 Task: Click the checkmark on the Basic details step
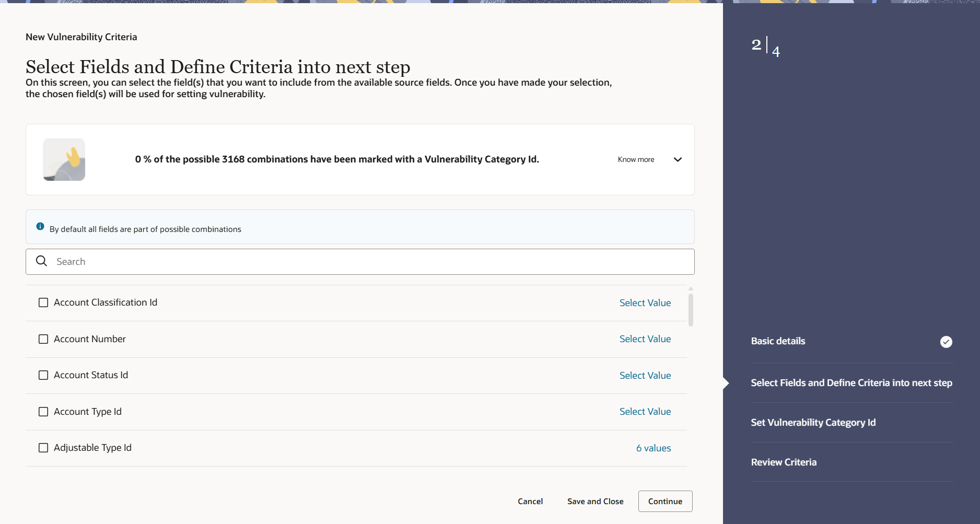[x=946, y=342]
